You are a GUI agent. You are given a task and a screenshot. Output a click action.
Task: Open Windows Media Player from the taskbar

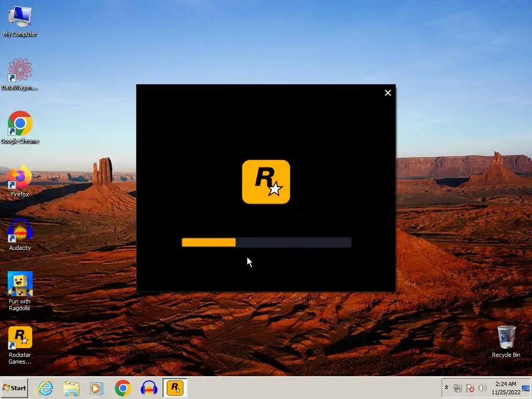pyautogui.click(x=97, y=388)
